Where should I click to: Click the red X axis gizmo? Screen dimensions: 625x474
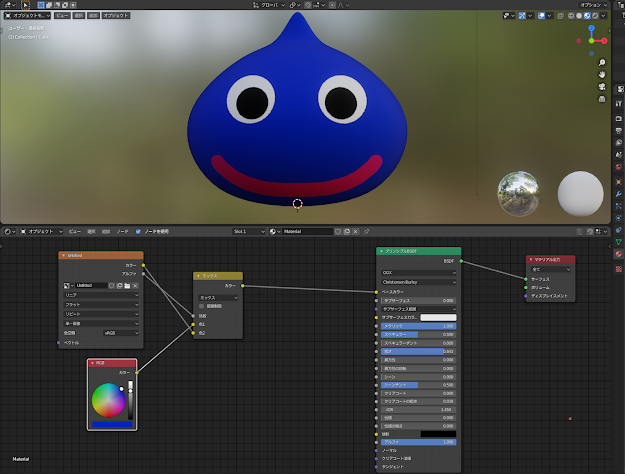[604, 41]
